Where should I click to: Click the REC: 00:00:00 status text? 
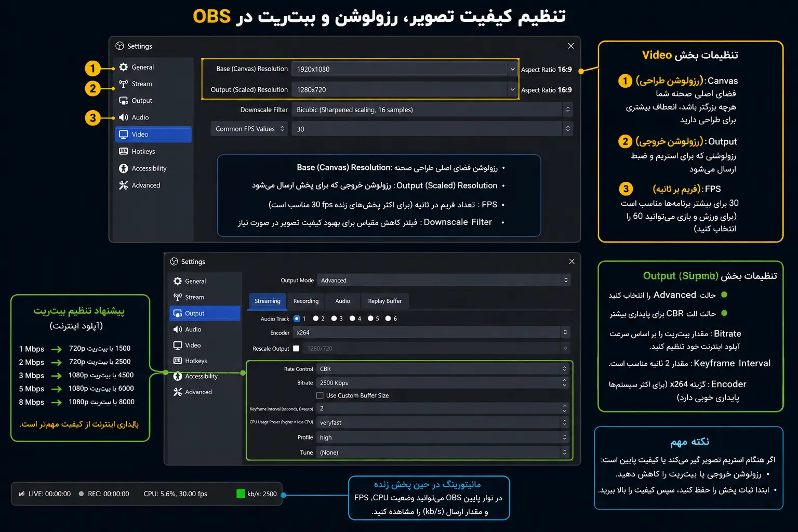[x=109, y=494]
